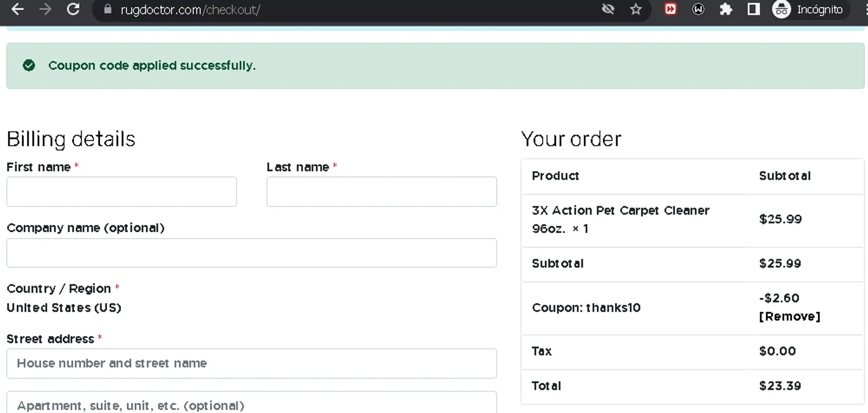Click the browser back arrow

(17, 9)
